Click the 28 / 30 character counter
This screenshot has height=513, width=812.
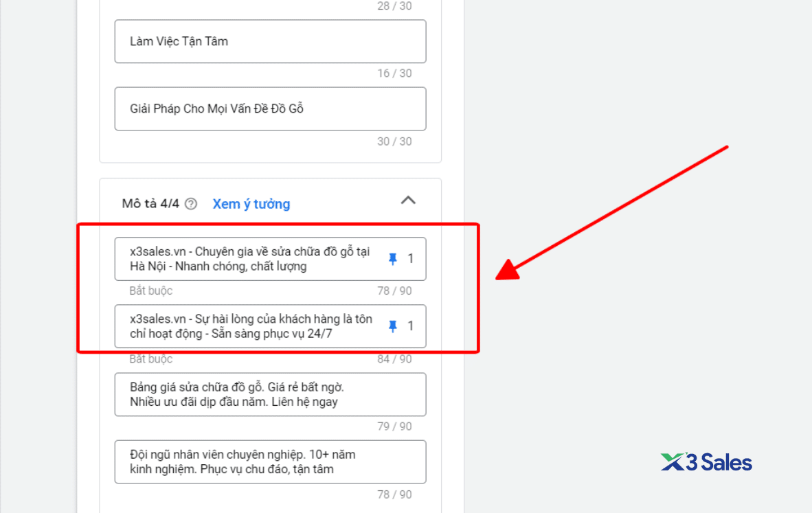click(x=394, y=6)
